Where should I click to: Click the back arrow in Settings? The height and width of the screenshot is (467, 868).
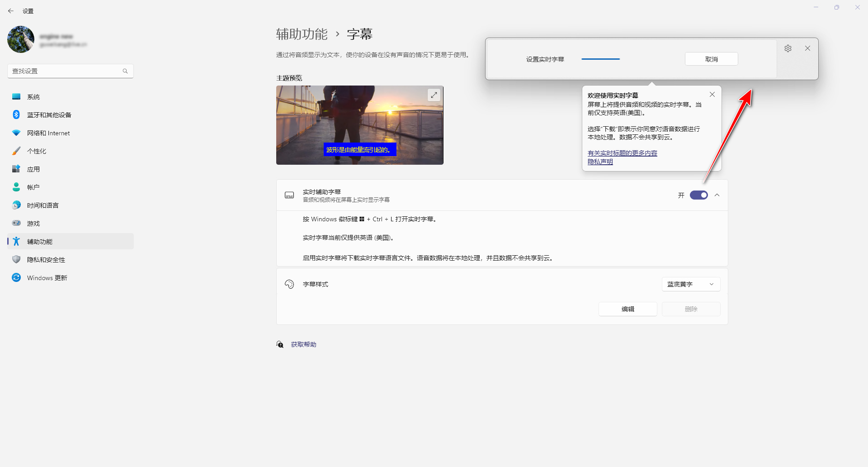pos(11,11)
